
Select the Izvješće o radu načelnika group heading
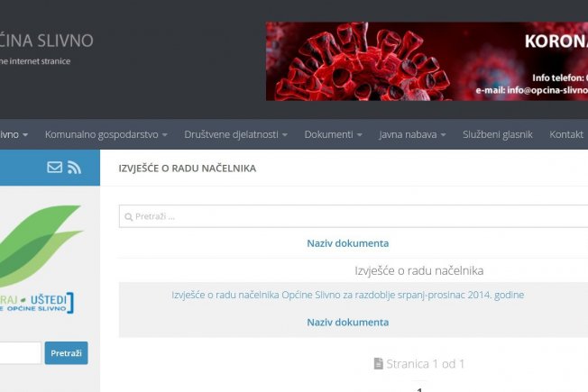[x=419, y=270]
